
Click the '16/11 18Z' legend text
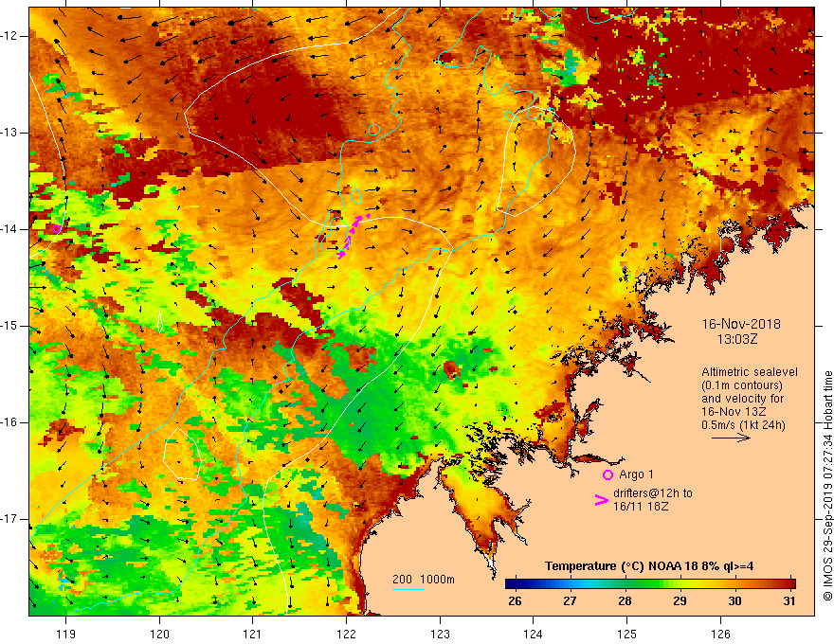pos(641,507)
